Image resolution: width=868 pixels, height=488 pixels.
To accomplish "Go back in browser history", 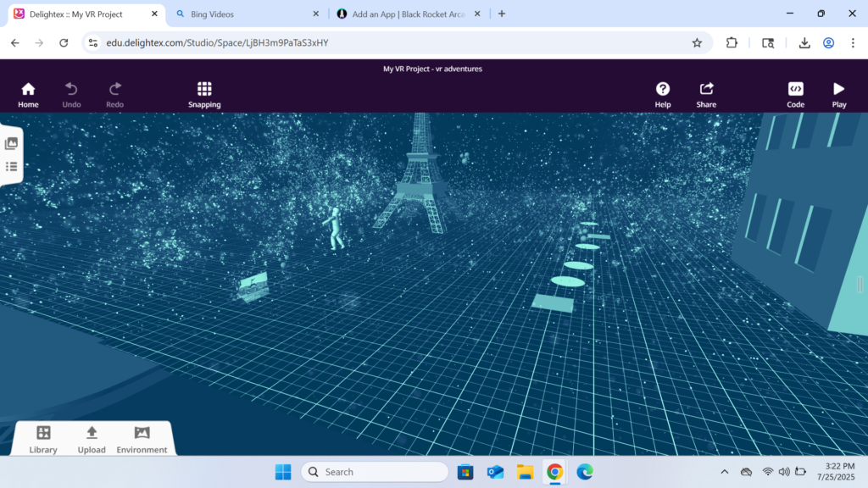I will [15, 42].
